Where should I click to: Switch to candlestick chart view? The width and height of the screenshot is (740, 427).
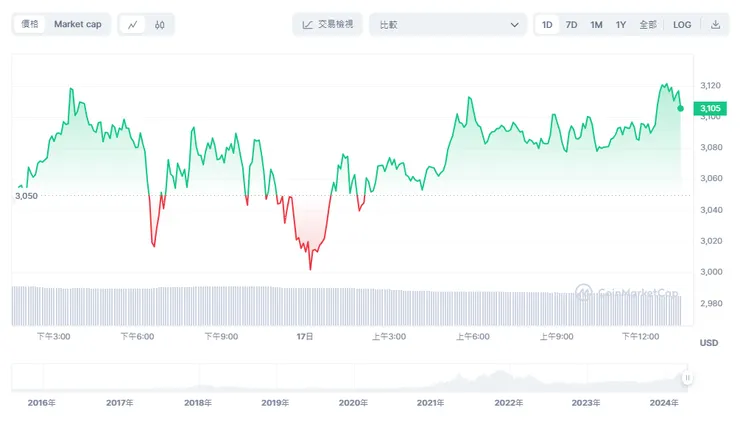pos(159,24)
